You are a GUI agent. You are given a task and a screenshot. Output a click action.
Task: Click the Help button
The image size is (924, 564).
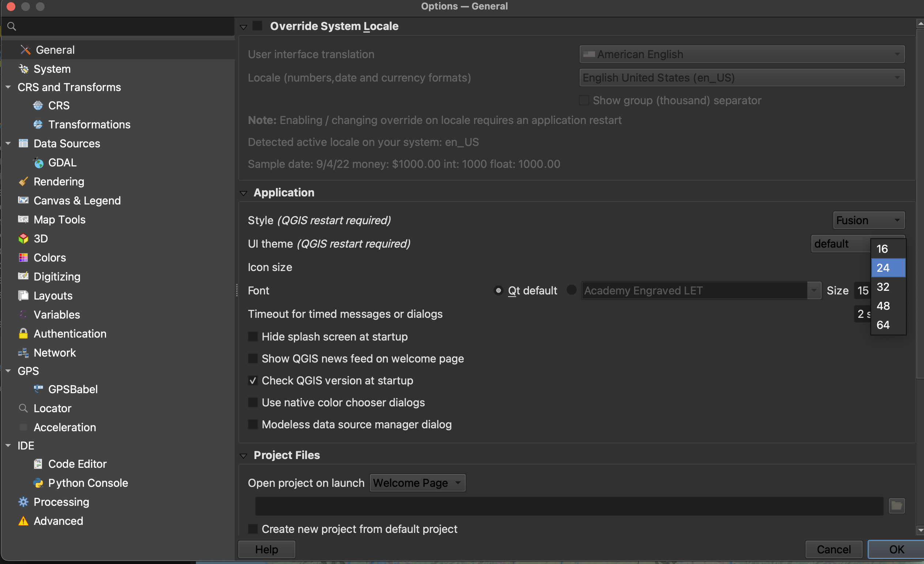click(x=266, y=548)
